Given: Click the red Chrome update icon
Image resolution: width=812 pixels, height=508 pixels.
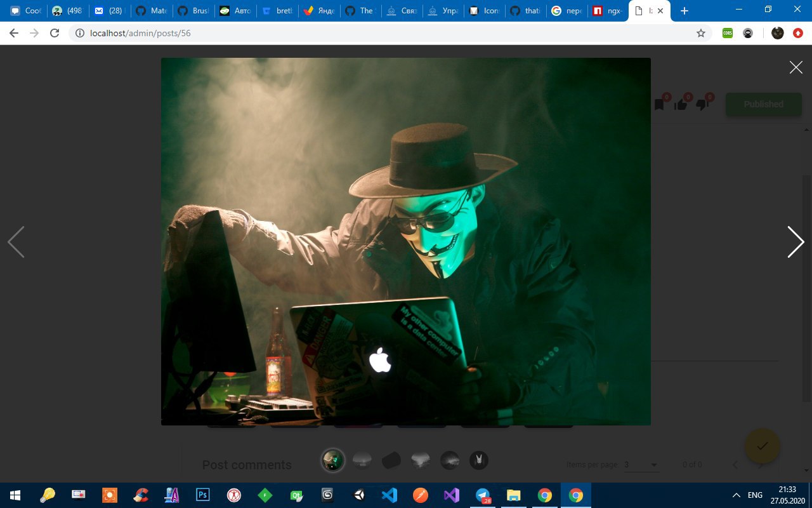Looking at the screenshot, I should point(798,33).
